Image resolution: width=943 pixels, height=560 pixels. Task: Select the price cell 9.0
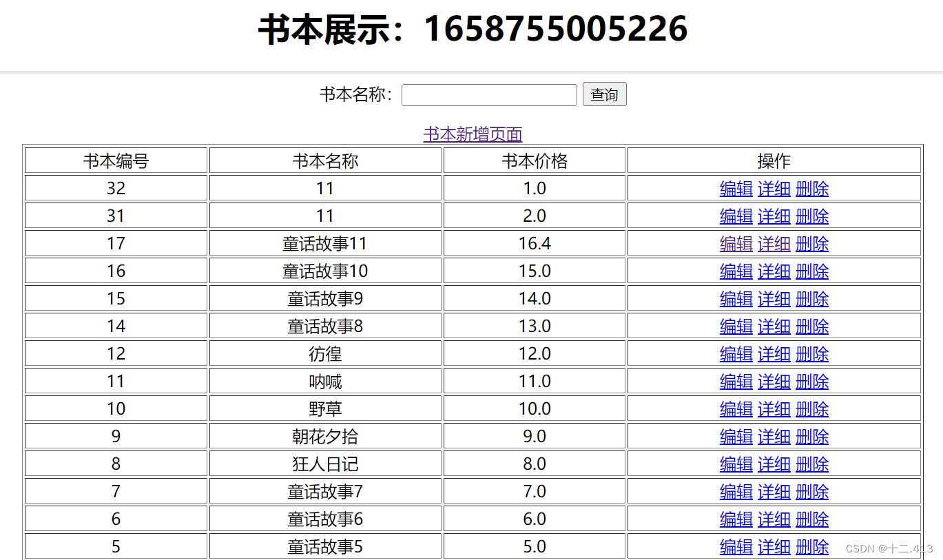point(535,436)
